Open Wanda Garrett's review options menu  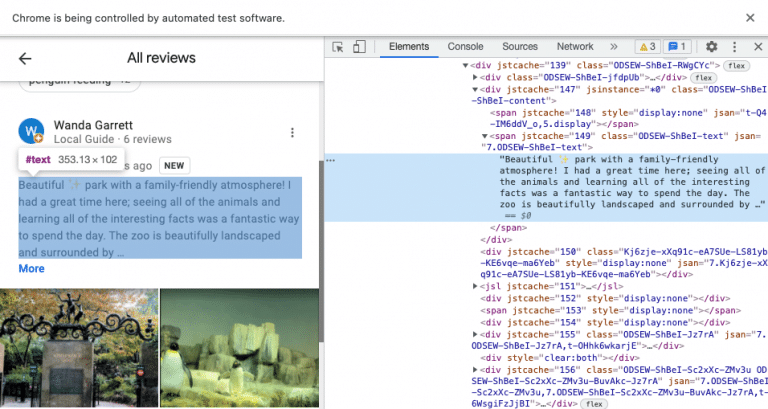[x=292, y=133]
